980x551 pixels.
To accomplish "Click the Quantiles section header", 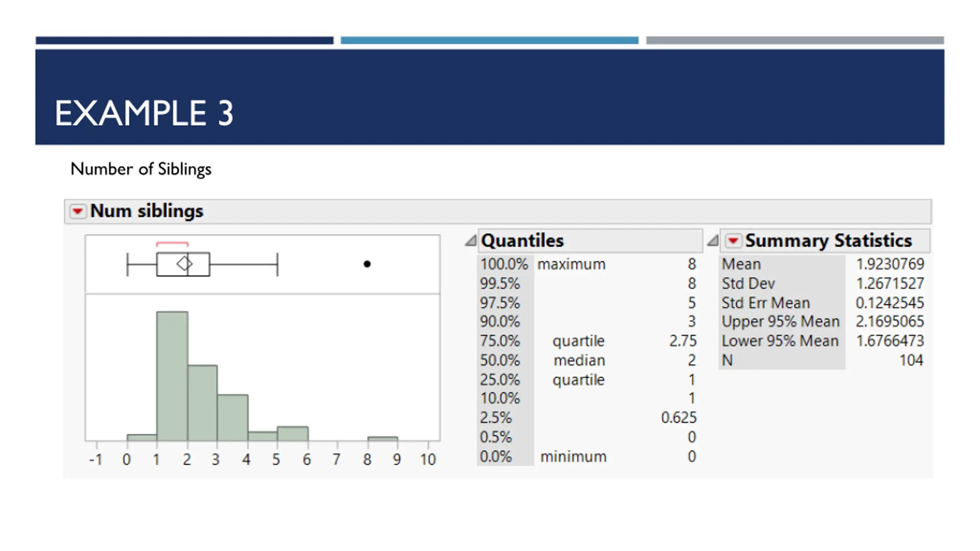I will 590,241.
